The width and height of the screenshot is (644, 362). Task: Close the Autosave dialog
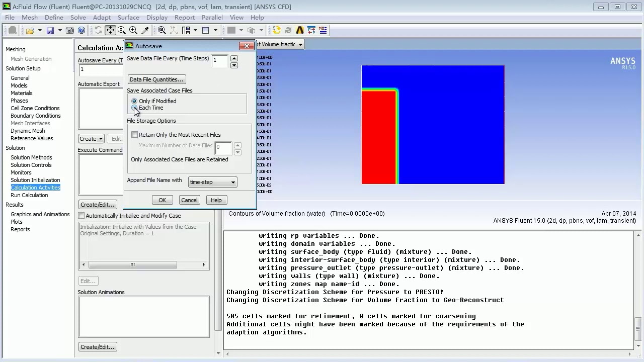click(247, 46)
